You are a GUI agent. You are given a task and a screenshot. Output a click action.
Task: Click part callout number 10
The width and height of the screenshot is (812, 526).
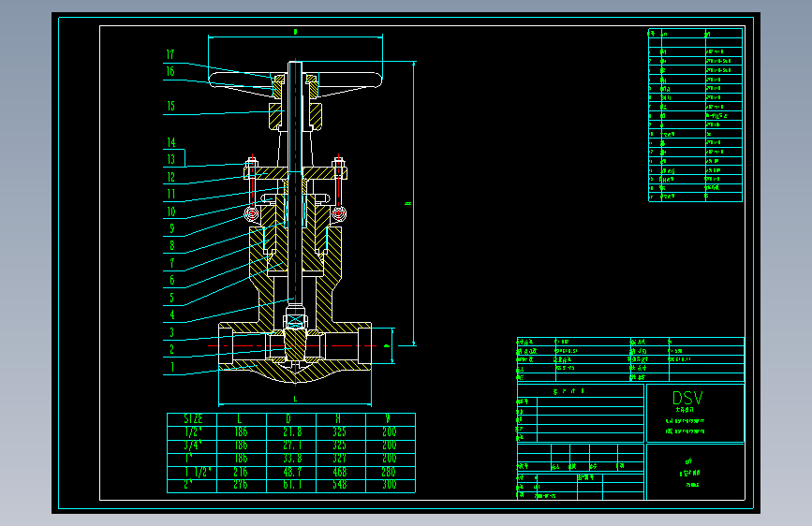pos(170,212)
